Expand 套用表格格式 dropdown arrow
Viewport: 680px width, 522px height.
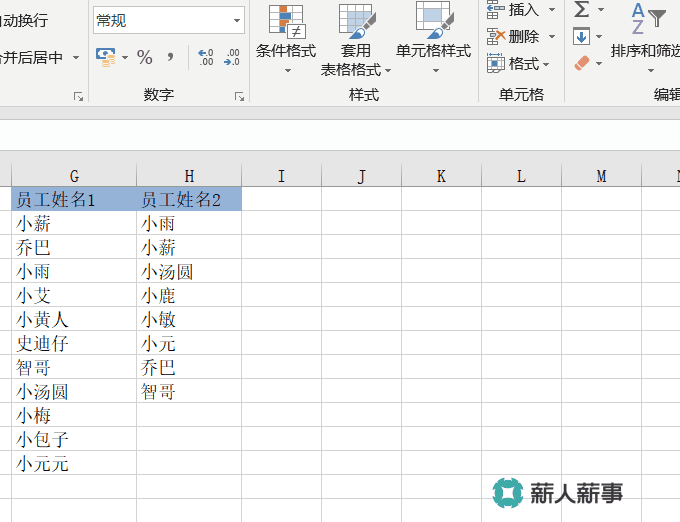click(x=388, y=70)
